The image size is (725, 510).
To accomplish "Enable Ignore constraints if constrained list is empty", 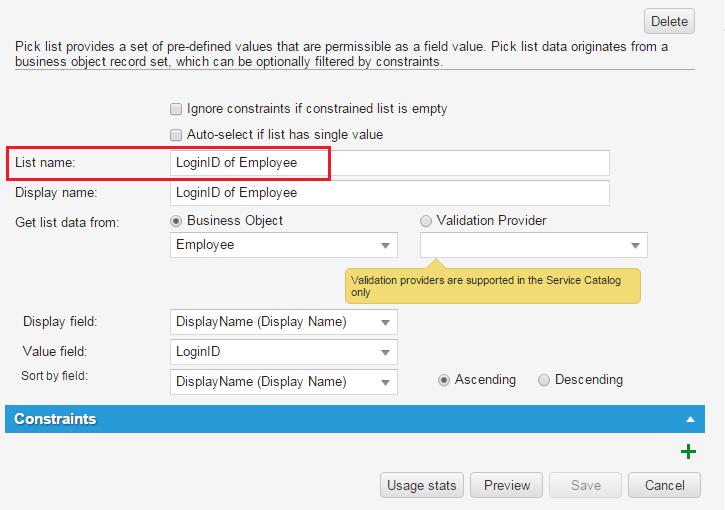I will 177,109.
